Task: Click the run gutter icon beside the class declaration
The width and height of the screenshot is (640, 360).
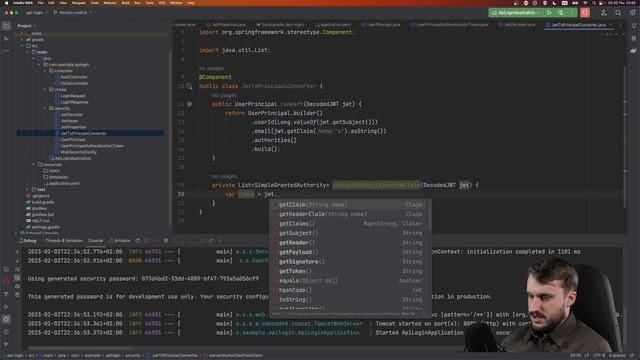Action: (189, 86)
